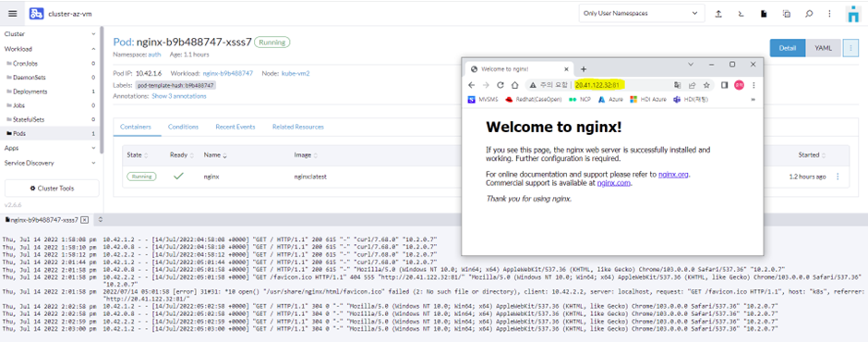Switch to the YAML view button
Viewport: 868px width, 342px height.
pos(823,48)
